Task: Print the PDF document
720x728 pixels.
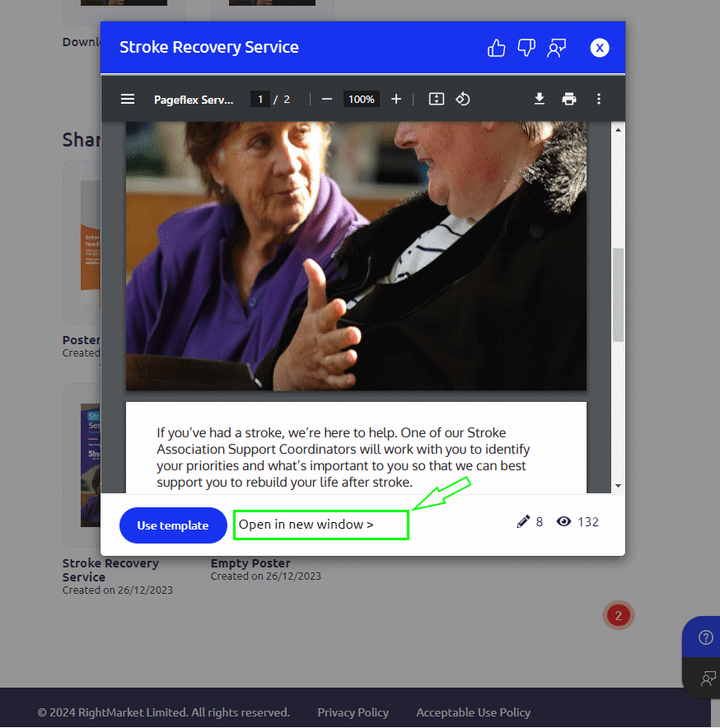Action: pyautogui.click(x=569, y=99)
